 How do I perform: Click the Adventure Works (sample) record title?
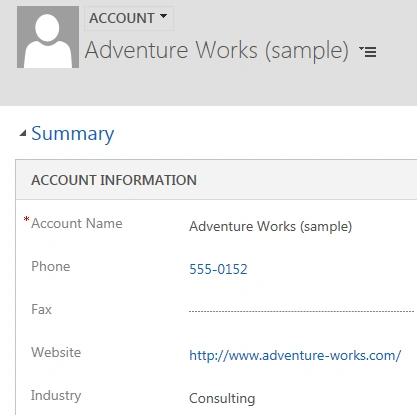[217, 51]
